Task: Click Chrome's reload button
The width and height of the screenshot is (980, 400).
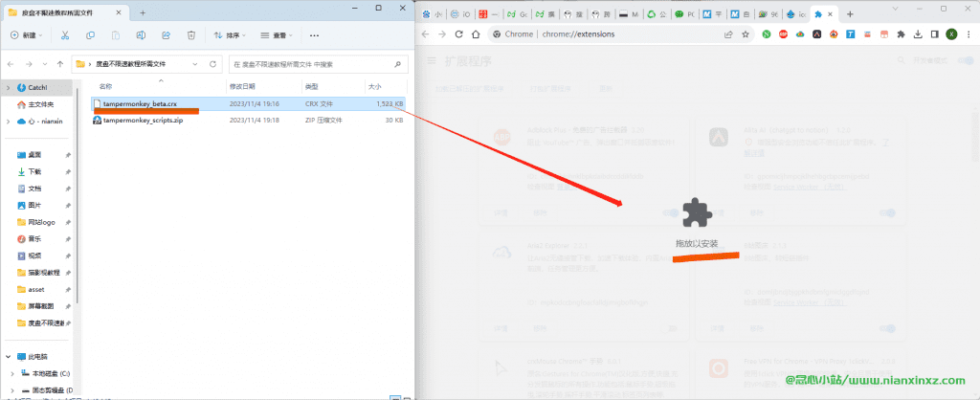Action: coord(458,34)
